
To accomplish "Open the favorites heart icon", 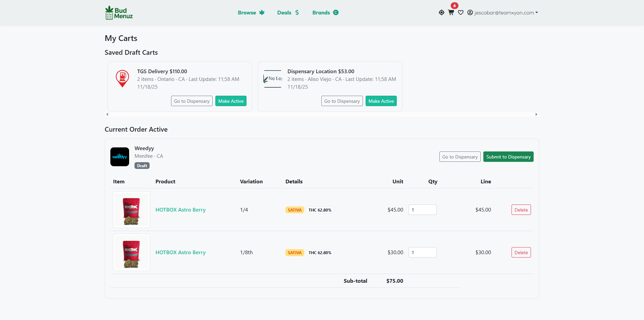I will tap(461, 12).
